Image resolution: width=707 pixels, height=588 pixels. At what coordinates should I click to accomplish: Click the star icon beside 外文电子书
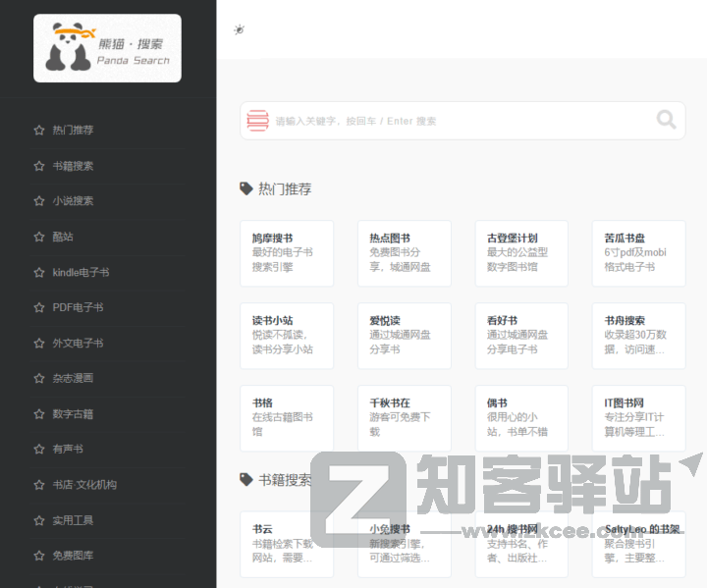pos(39,344)
